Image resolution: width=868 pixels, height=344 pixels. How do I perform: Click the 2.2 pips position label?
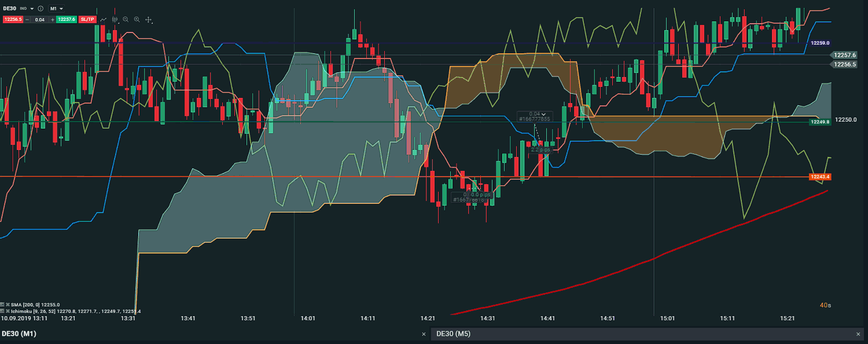tap(540, 150)
